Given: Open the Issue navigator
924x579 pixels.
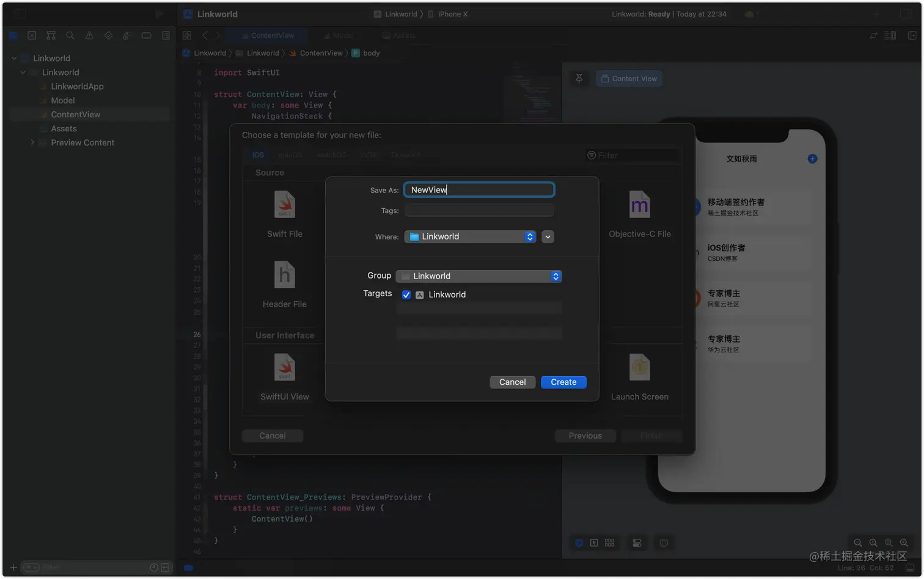Looking at the screenshot, I should point(89,35).
